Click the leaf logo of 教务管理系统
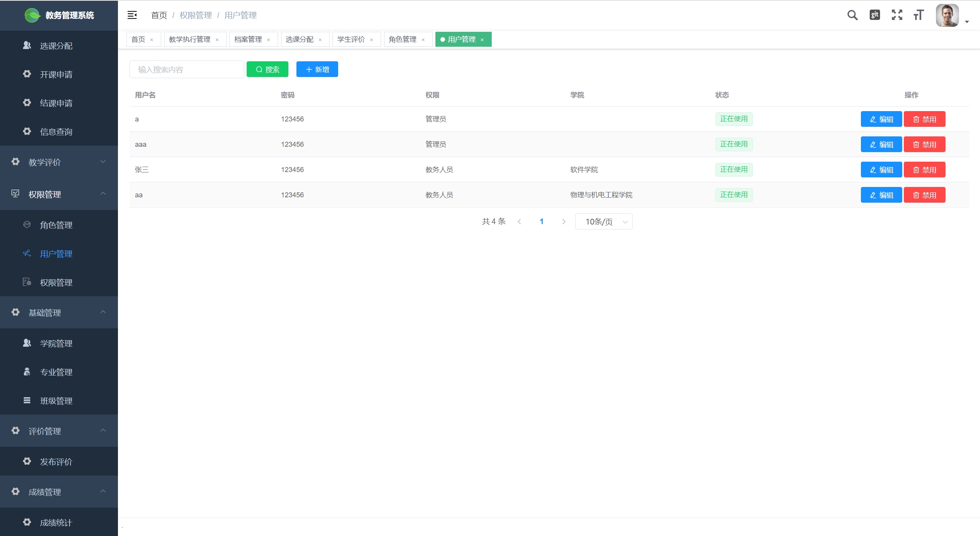980x536 pixels. tap(32, 15)
